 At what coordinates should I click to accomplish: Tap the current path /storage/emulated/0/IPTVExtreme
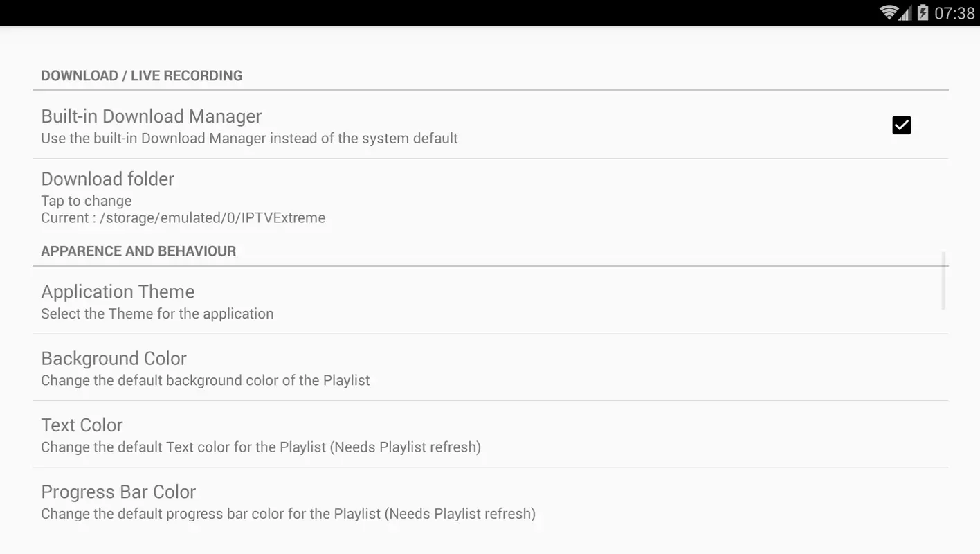(212, 218)
